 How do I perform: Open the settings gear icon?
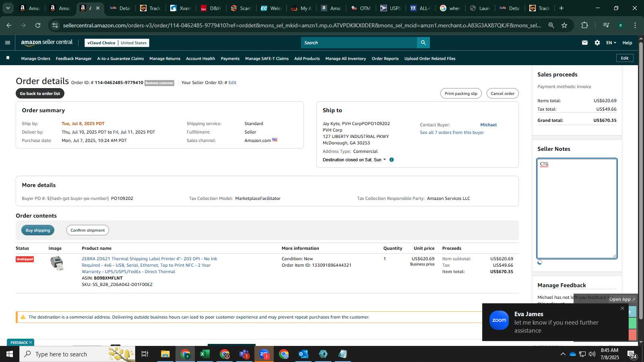(x=597, y=43)
